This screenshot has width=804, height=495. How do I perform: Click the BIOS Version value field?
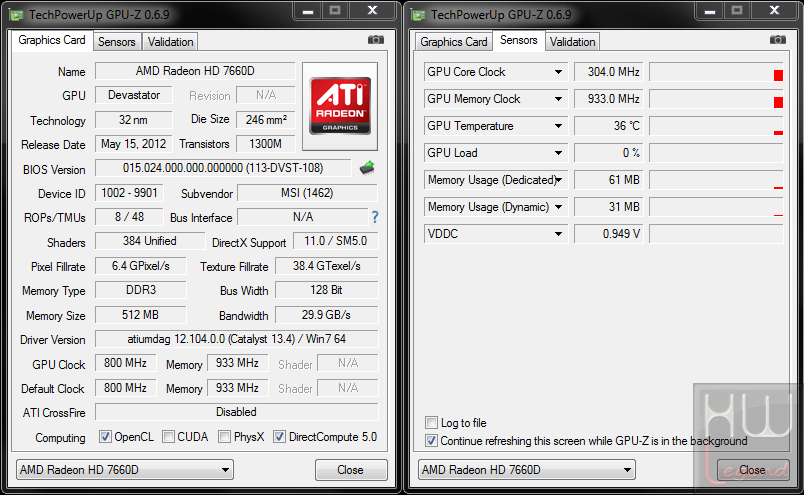point(223,168)
